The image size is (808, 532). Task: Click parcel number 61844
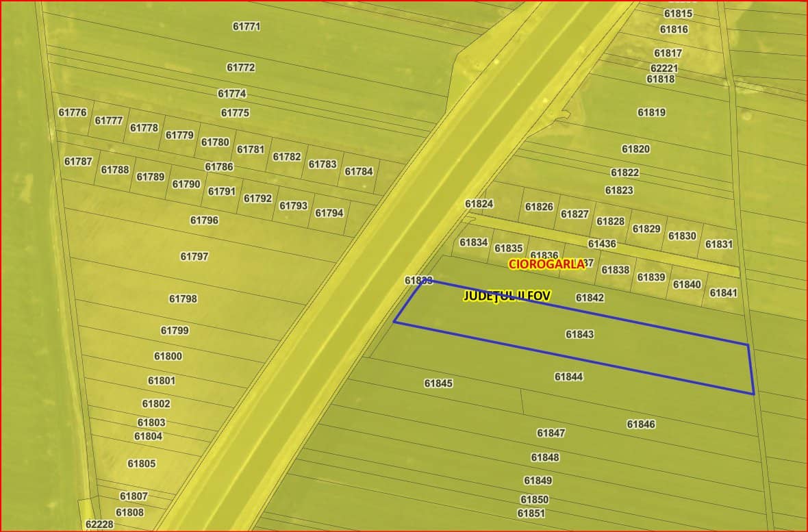569,377
